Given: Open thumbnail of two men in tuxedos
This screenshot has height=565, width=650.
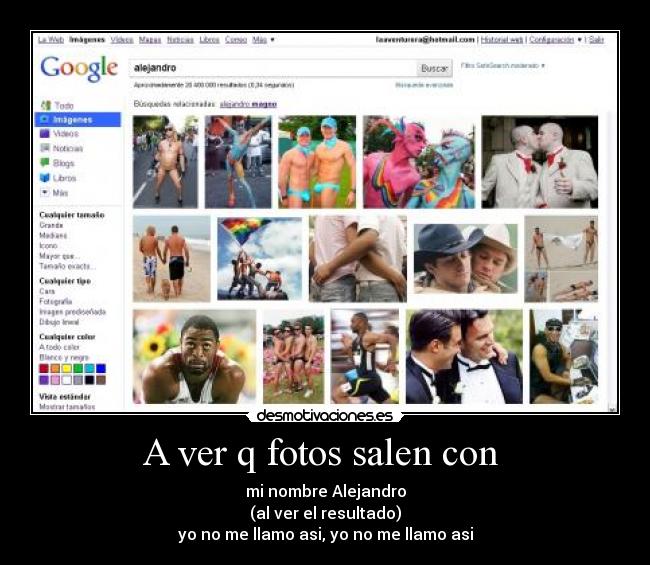Looking at the screenshot, I should click(x=464, y=356).
